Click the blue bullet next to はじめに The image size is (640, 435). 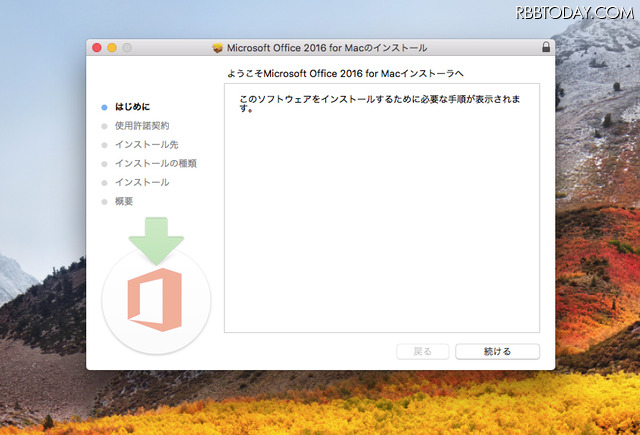pos(104,107)
